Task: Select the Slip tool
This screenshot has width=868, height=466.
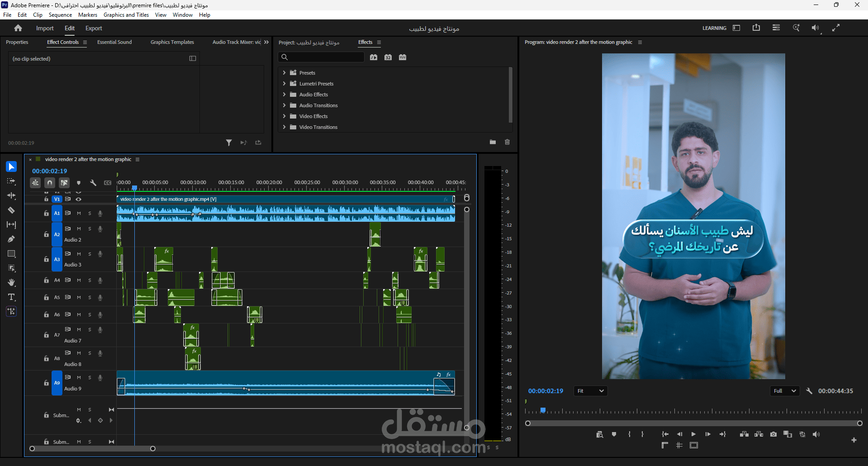Action: [x=11, y=225]
